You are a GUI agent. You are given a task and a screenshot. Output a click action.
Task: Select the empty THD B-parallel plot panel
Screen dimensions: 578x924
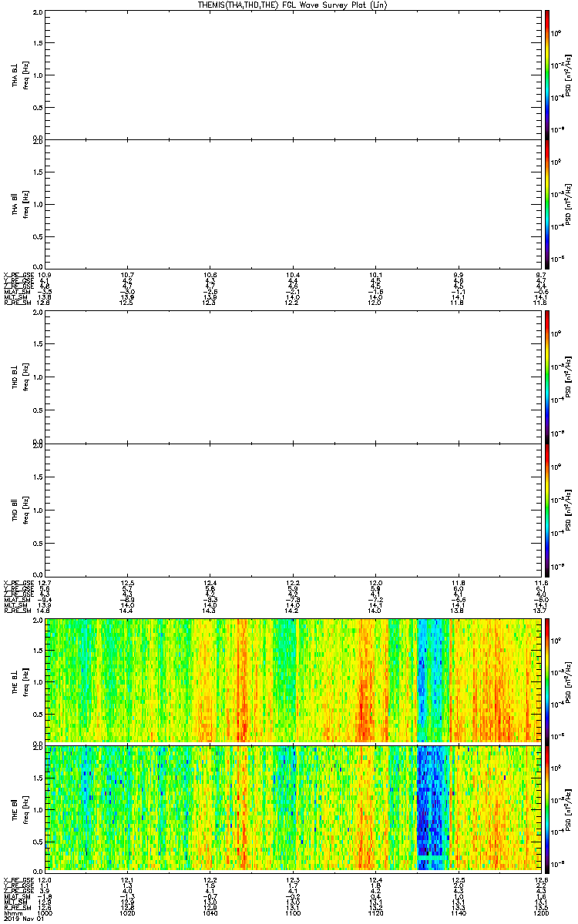pyautogui.click(x=293, y=510)
